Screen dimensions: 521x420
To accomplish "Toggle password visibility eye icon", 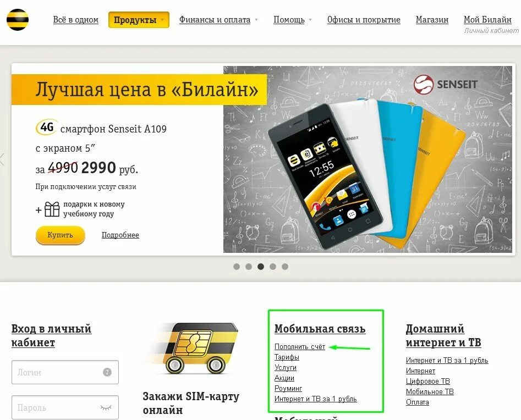I will pos(106,407).
